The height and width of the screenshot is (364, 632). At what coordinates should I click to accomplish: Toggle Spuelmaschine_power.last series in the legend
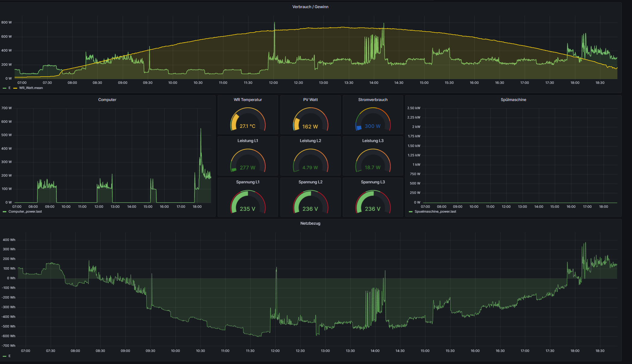point(435,211)
